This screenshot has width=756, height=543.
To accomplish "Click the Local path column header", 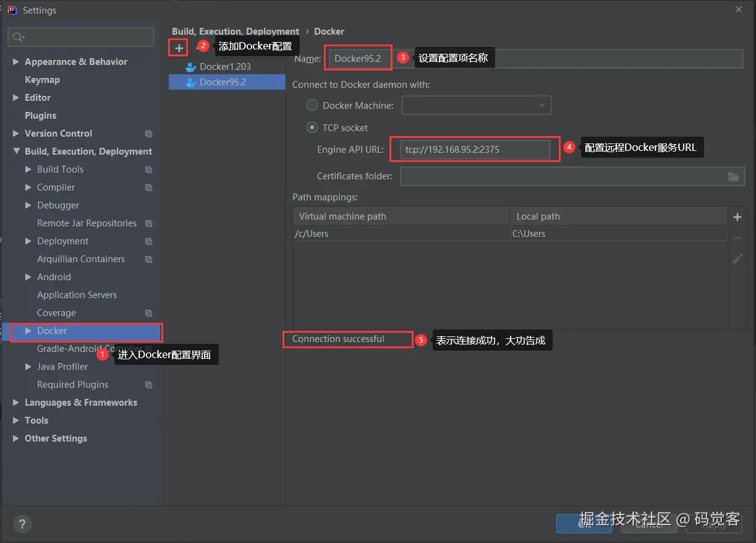I will pos(619,216).
